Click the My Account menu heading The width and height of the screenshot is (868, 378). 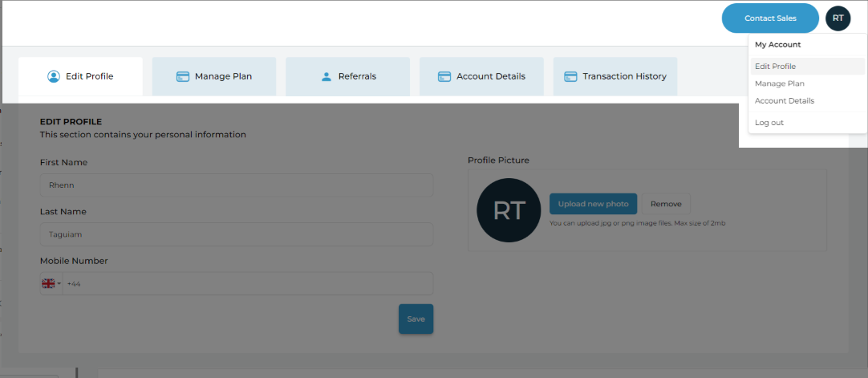pos(778,45)
